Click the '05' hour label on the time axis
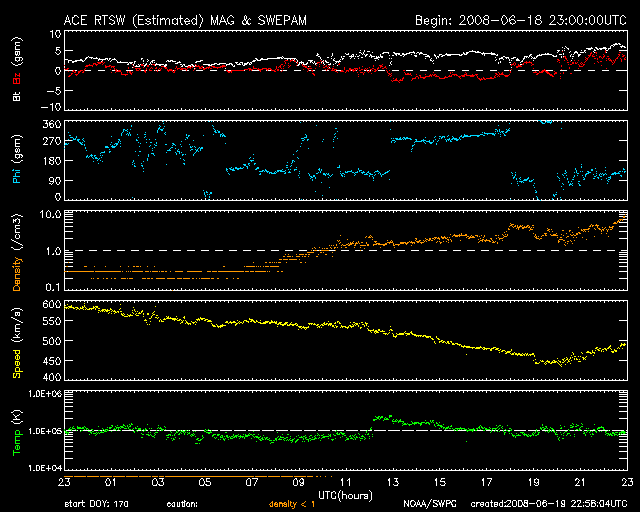640x512 pixels. point(204,482)
